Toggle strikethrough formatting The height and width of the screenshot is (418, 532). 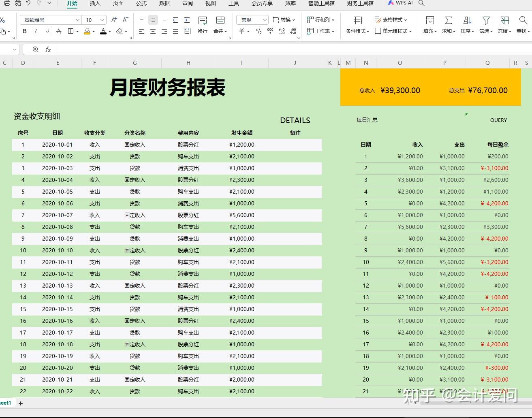coord(59,31)
